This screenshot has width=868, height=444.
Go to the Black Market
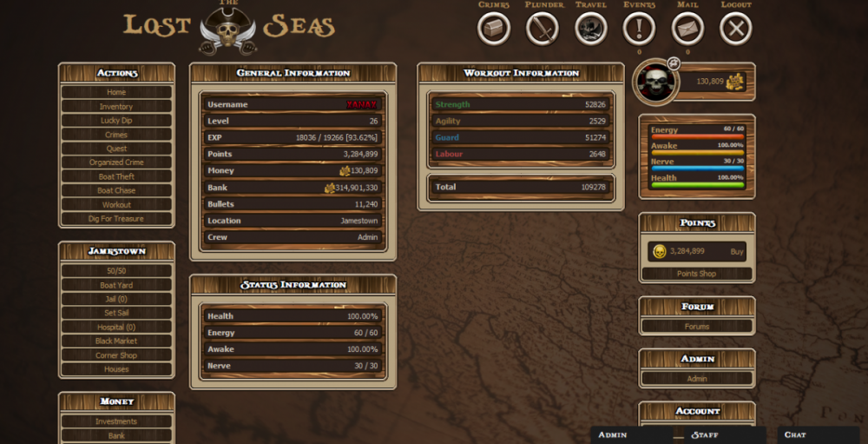pyautogui.click(x=116, y=341)
